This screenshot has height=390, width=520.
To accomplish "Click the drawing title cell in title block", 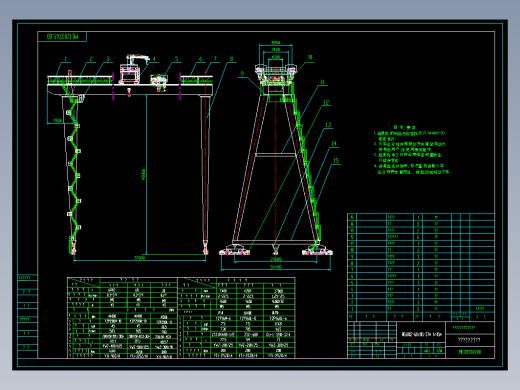I will [x=421, y=334].
